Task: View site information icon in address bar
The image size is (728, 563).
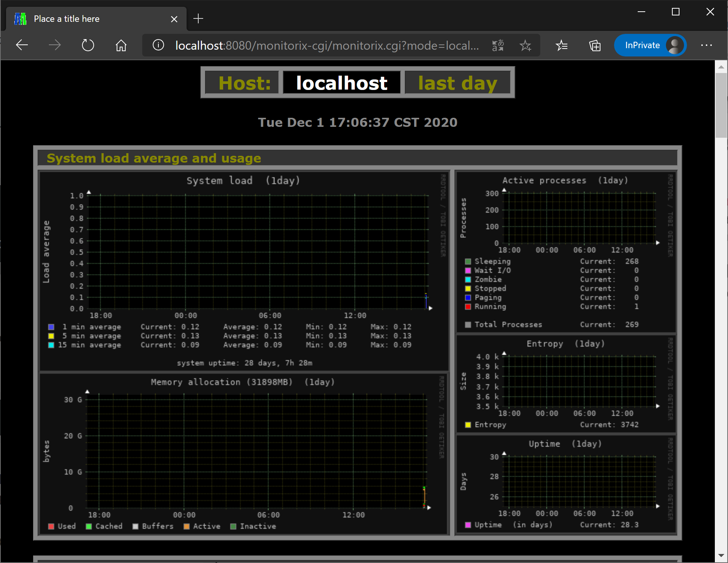Action: [158, 46]
